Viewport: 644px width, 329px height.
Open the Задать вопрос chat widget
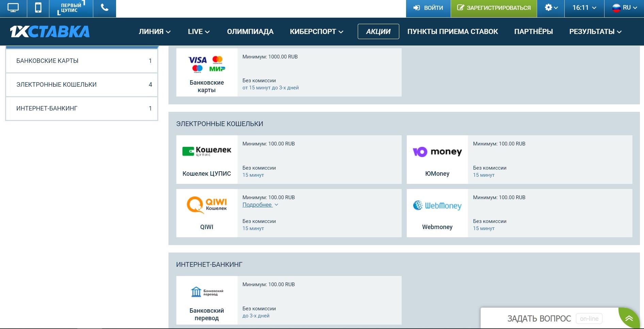(x=539, y=318)
